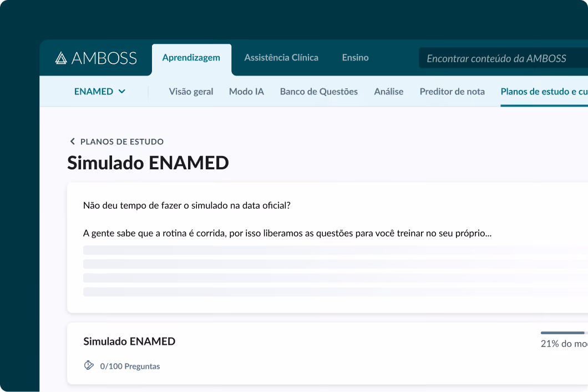
Task: Expand the ENAMED dropdown selector
Action: [x=100, y=91]
